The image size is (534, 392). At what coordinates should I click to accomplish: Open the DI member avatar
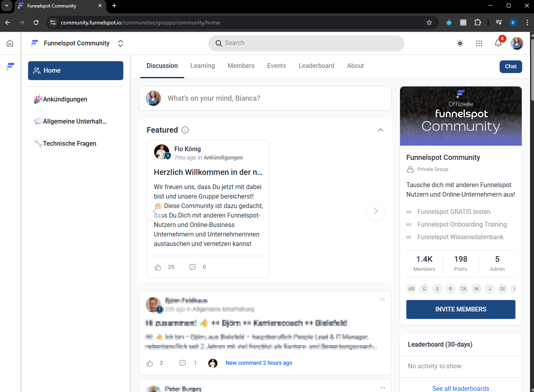[x=503, y=289]
